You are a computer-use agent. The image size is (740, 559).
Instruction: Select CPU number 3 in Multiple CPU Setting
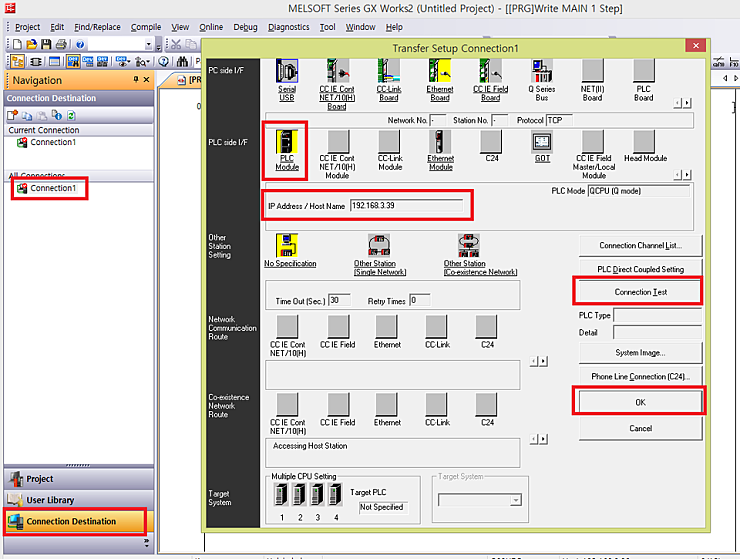[x=317, y=495]
